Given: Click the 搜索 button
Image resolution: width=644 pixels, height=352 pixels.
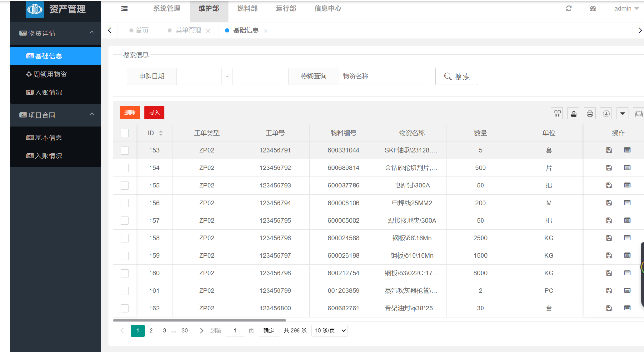Looking at the screenshot, I should pos(456,76).
